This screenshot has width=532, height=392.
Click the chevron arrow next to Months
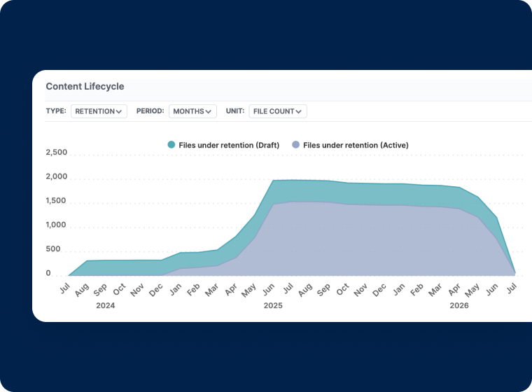coord(209,111)
